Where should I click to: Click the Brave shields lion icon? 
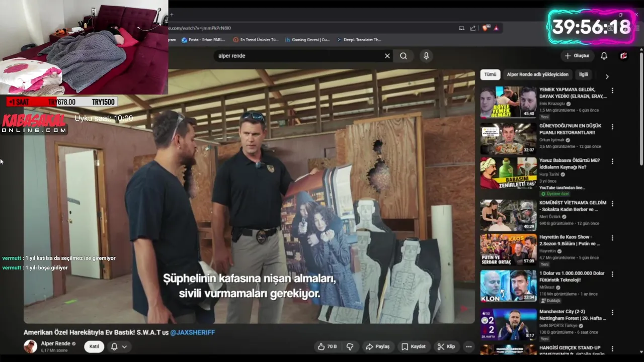[x=486, y=28]
